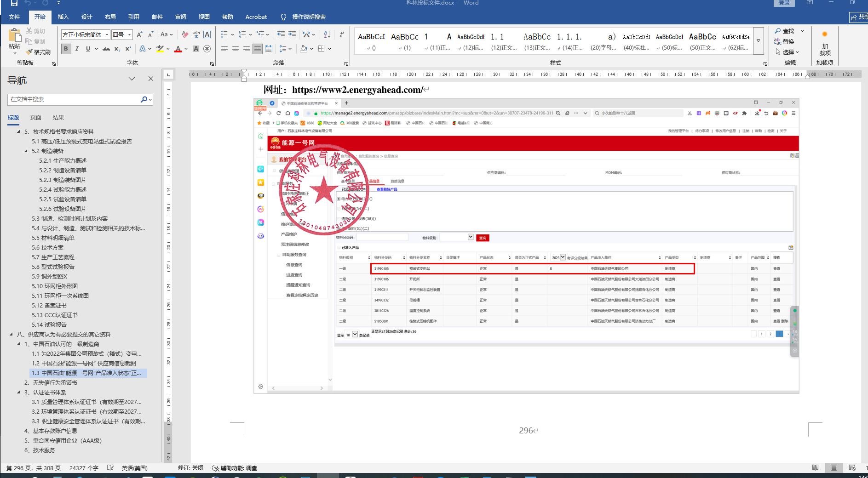The height and width of the screenshot is (478, 868).
Task: Click the increase indent icon
Action: tap(292, 34)
